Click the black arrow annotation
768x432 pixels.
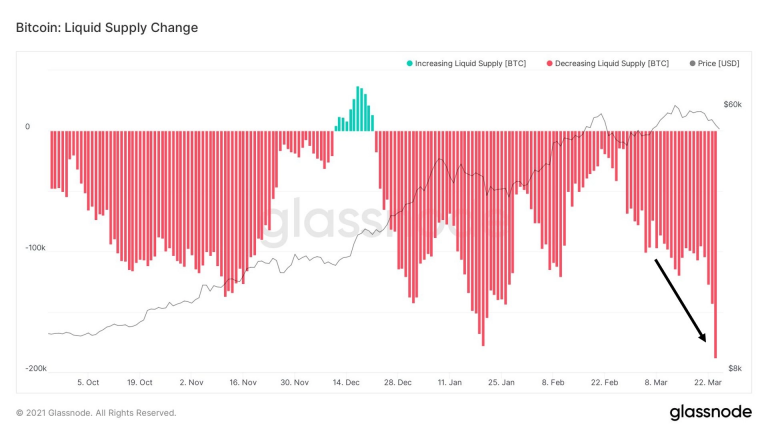coord(680,300)
